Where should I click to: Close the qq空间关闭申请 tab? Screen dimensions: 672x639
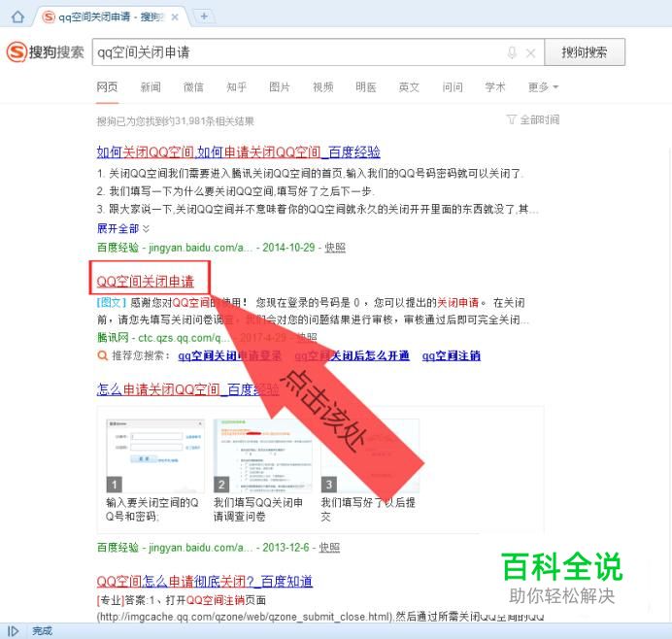(175, 17)
